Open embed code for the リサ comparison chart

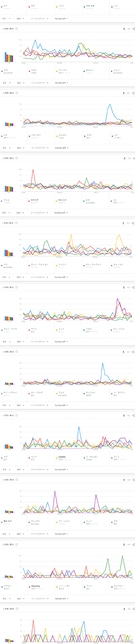coord(128,93)
